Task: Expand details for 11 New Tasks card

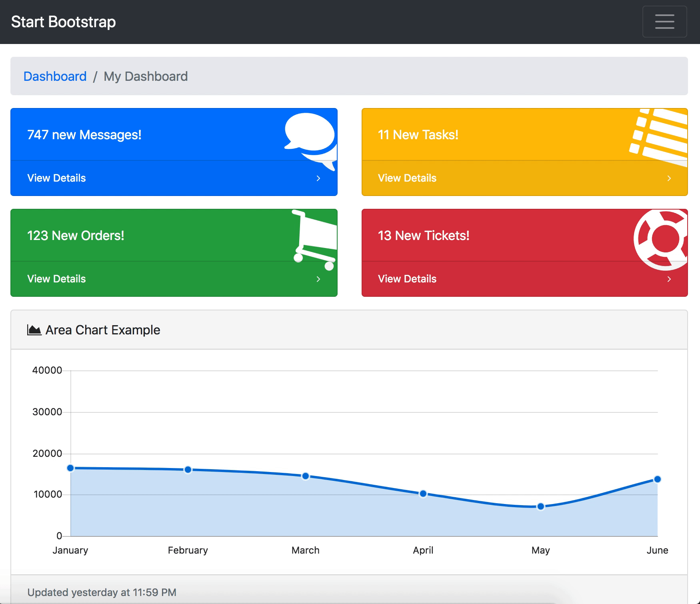Action: (x=407, y=178)
